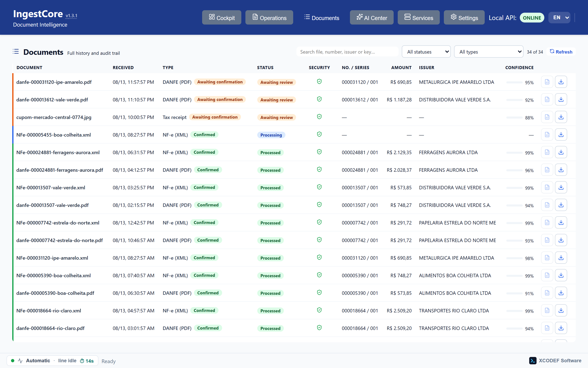Image resolution: width=588 pixels, height=368 pixels.
Task: Download NFe-000018664-rio-claro.xml
Action: [x=561, y=311]
